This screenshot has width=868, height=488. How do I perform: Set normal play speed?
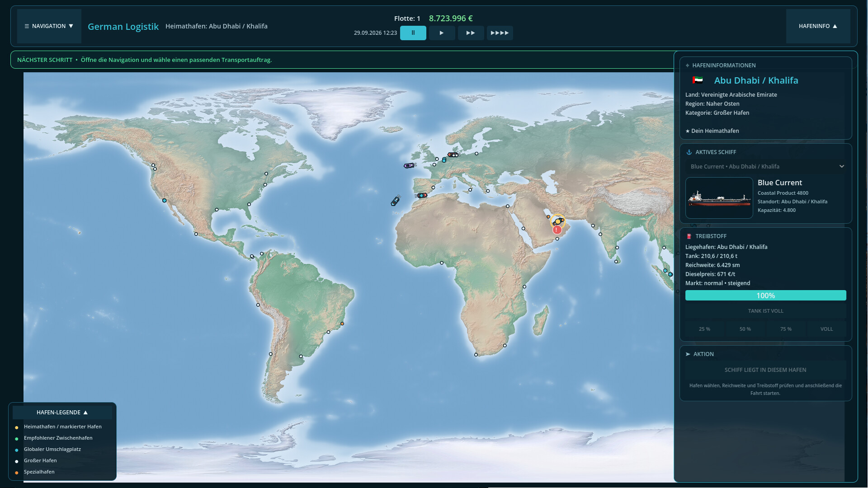tap(442, 33)
